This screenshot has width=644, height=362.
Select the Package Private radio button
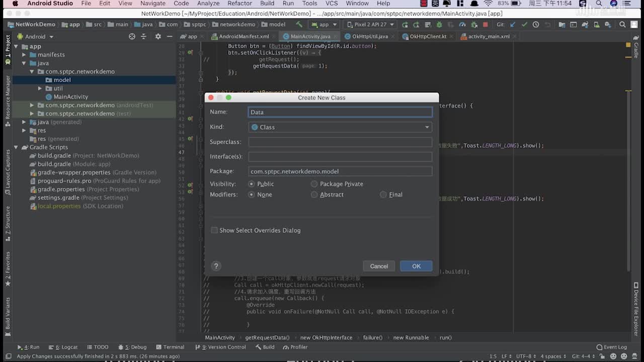[314, 184]
